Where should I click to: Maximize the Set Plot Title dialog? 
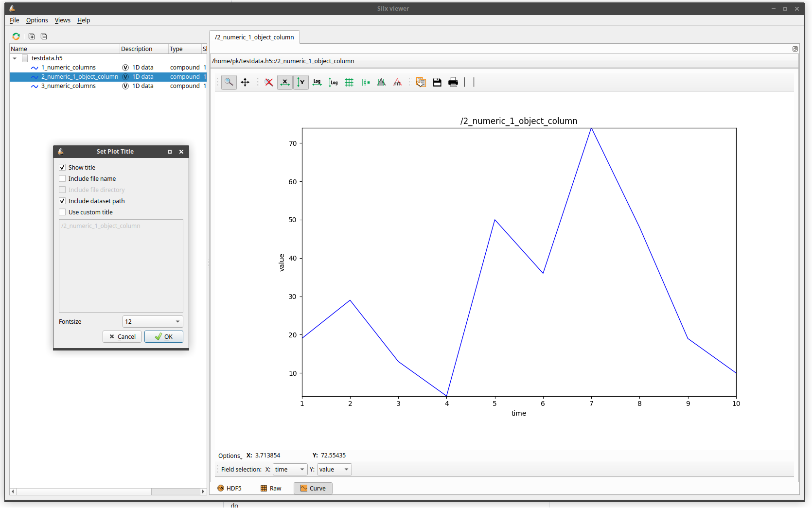click(170, 152)
